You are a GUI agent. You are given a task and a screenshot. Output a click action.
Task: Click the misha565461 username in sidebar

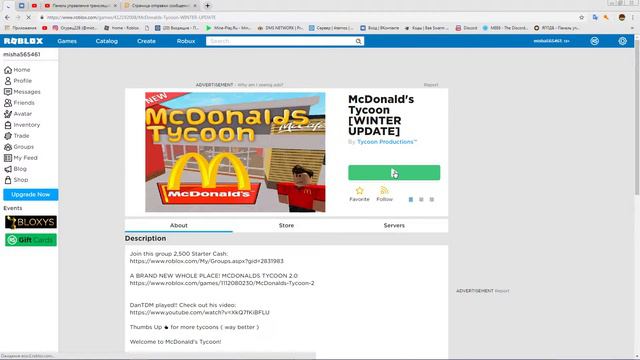point(22,54)
